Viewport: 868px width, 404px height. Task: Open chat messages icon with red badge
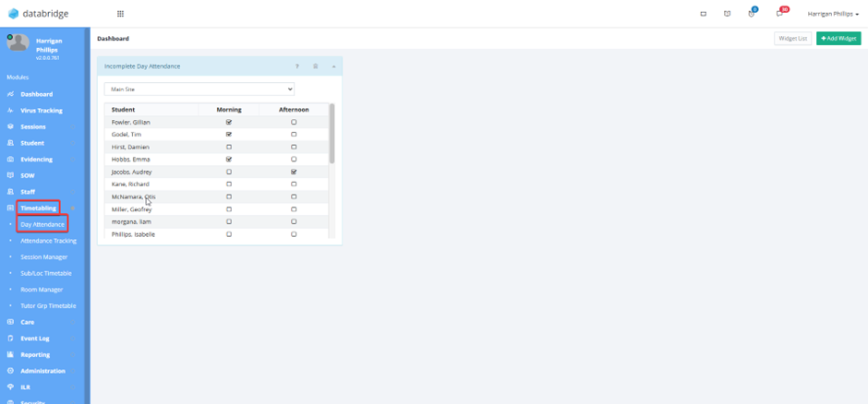pos(780,13)
